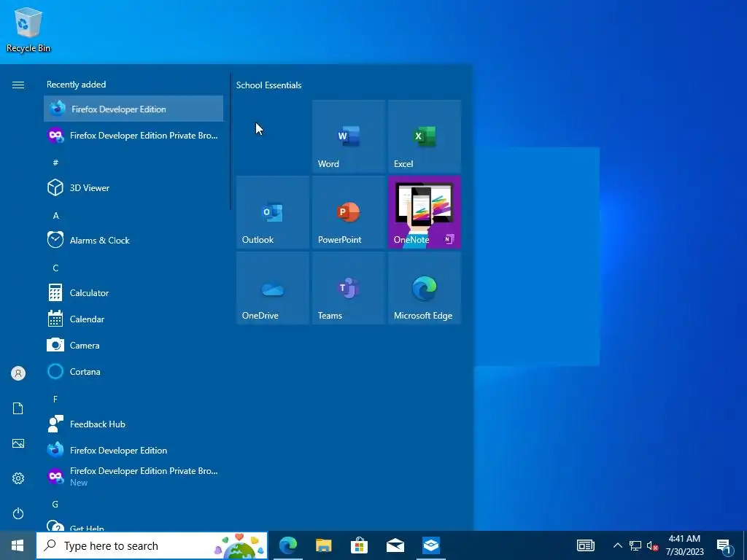Select the A letter header
The width and height of the screenshot is (747, 560).
click(55, 215)
